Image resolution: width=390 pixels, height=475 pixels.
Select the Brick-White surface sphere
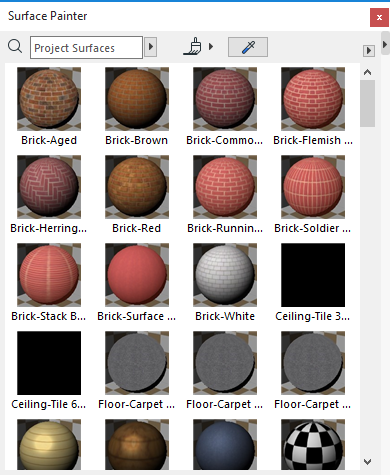pos(225,275)
